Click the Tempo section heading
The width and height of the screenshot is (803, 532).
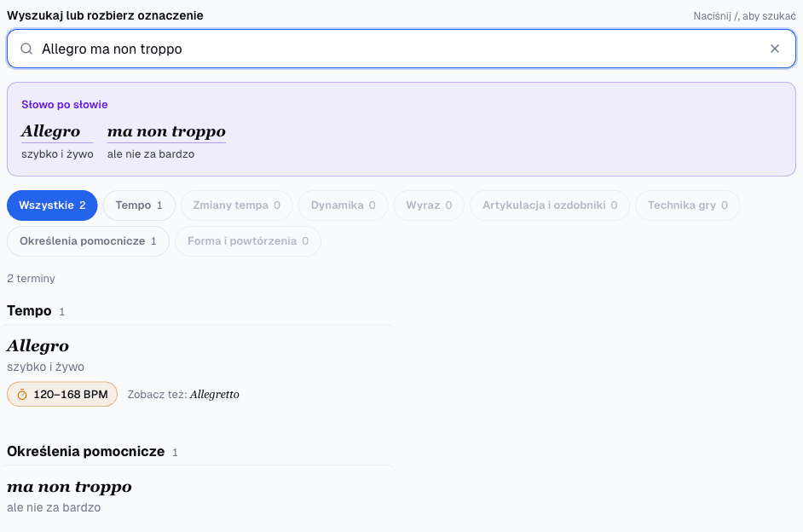[x=29, y=311]
